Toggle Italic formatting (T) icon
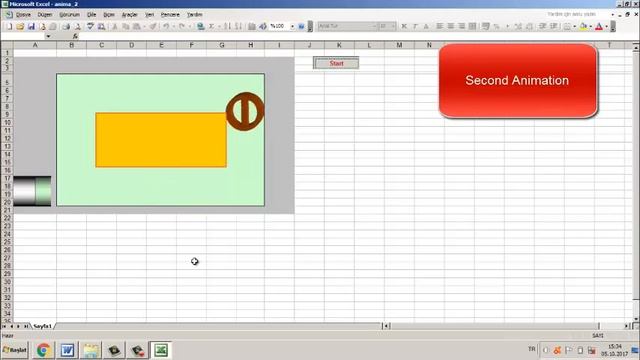The image size is (640, 360). tap(415, 27)
